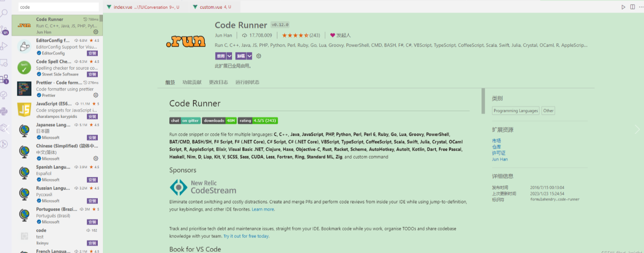Screen dimensions: 644x253
Task: Click the 'Try it out for free today' link
Action: click(246, 236)
